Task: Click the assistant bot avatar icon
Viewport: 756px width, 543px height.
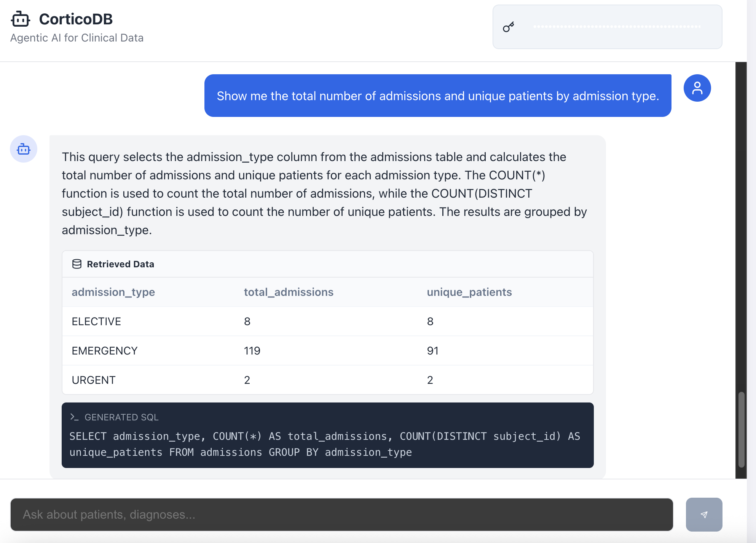Action: (x=24, y=149)
